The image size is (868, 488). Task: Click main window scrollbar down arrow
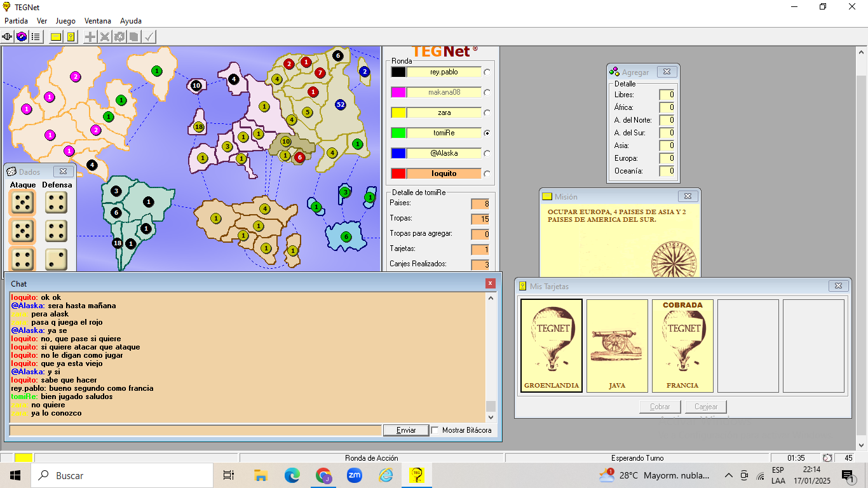tap(862, 445)
